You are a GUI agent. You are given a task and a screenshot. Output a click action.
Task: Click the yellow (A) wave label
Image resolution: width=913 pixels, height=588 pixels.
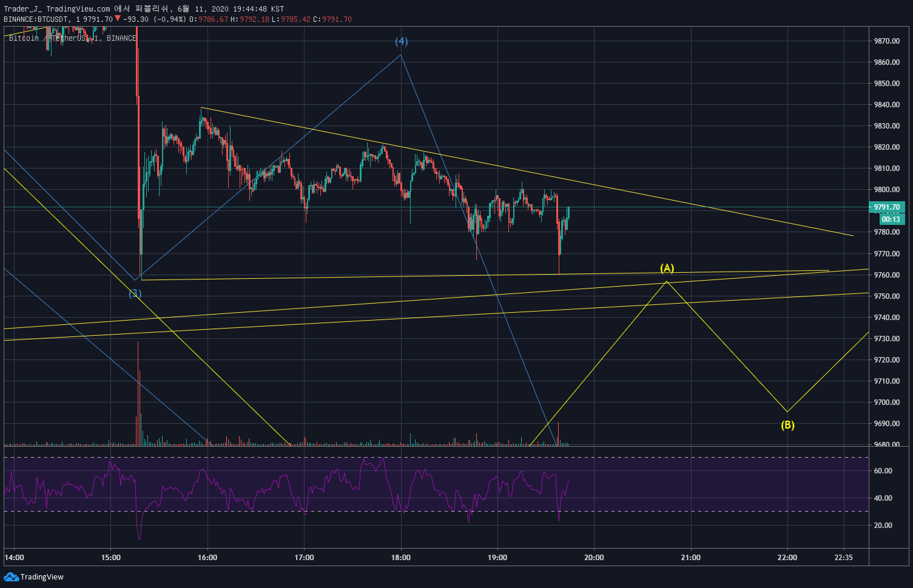click(667, 268)
